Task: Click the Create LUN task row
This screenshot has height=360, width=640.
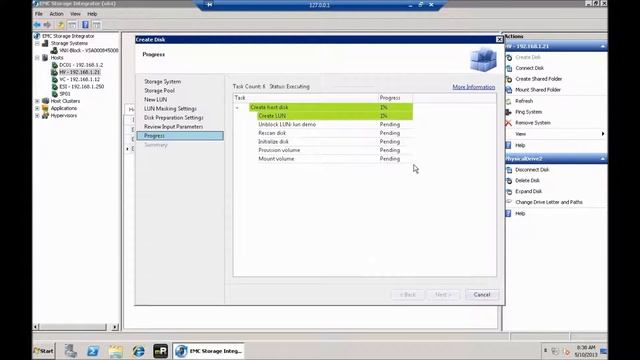Action: click(x=335, y=116)
